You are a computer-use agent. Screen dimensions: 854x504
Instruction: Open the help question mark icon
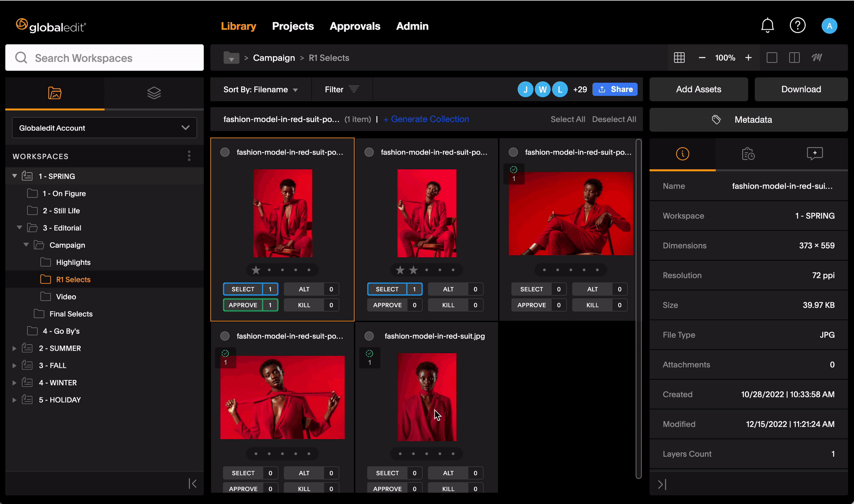[x=797, y=26]
